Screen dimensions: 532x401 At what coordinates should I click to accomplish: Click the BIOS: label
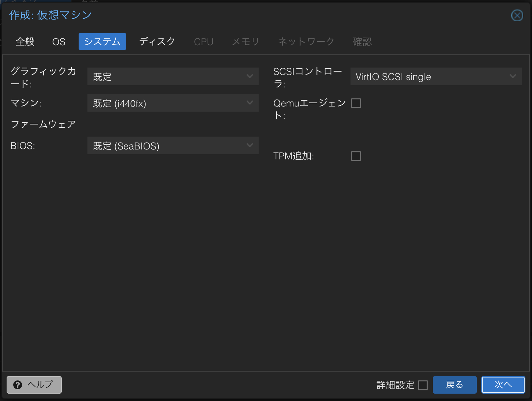tap(23, 146)
